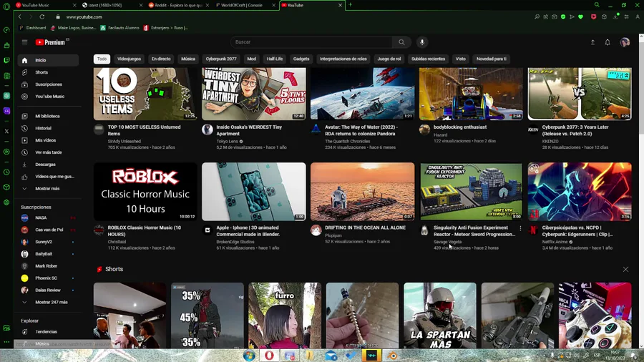Open the NASA channel subscription
The image size is (644, 362).
(x=48, y=218)
